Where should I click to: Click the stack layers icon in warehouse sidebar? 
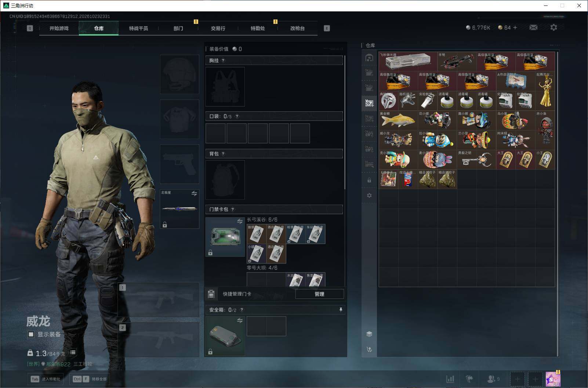click(x=369, y=334)
